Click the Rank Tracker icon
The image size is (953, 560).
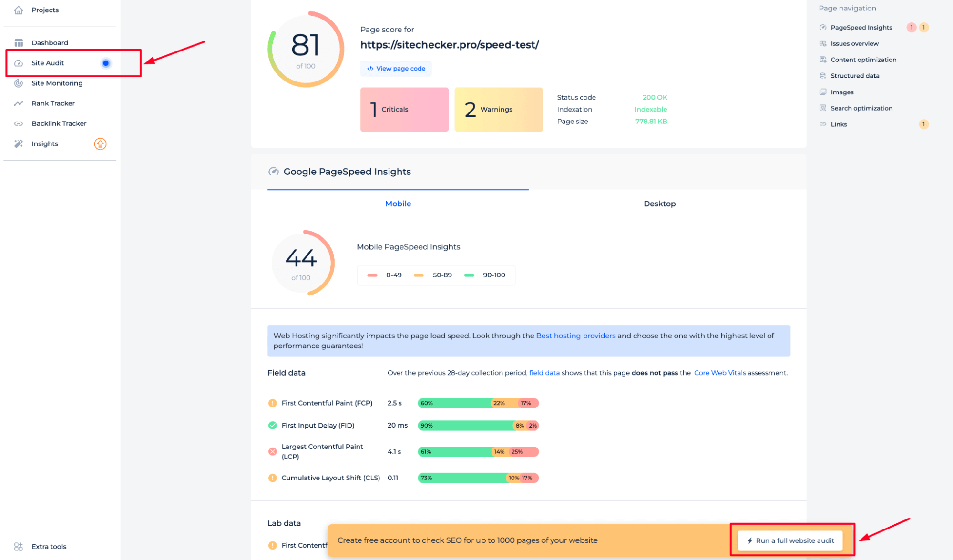pos(18,103)
